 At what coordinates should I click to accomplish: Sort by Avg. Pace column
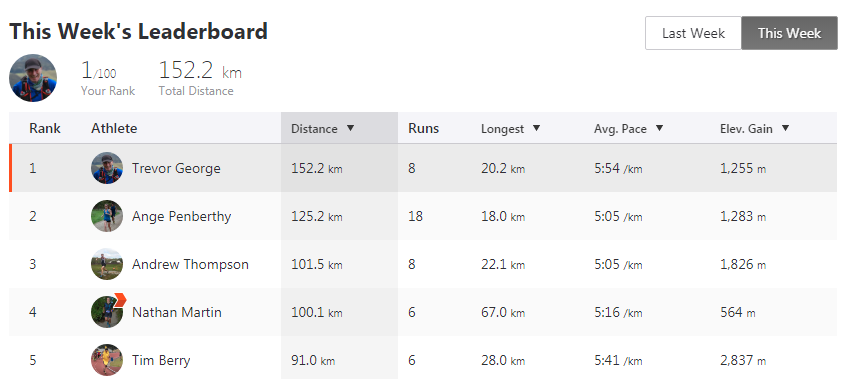pos(629,129)
